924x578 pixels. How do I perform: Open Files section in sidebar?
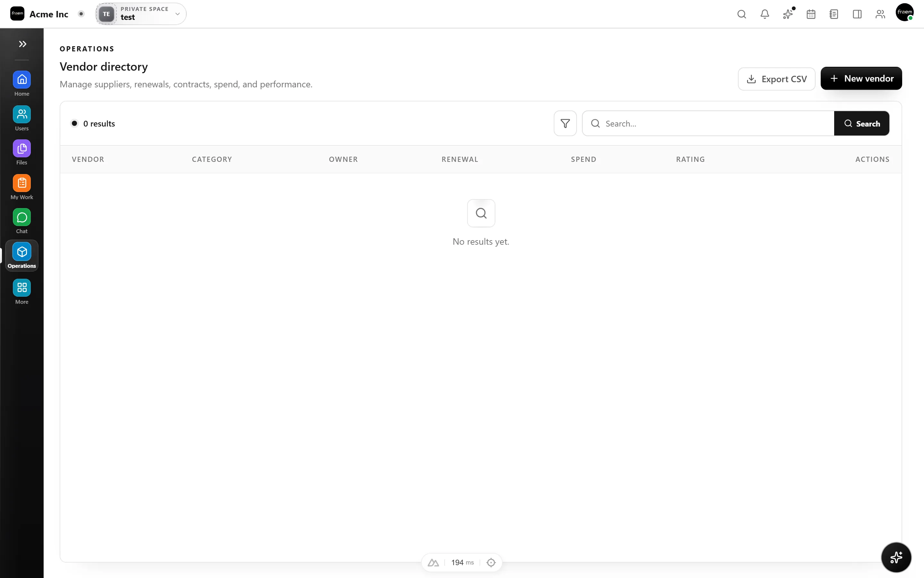22,153
